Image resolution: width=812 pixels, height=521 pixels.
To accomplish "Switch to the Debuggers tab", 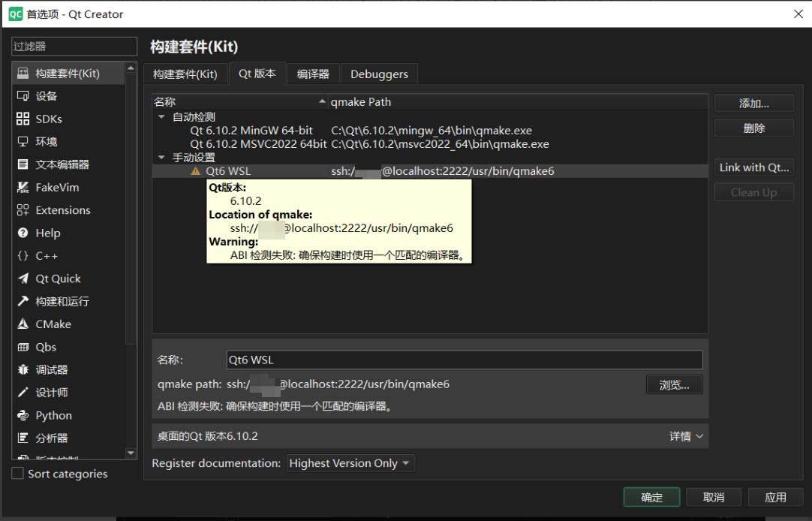I will [x=379, y=74].
